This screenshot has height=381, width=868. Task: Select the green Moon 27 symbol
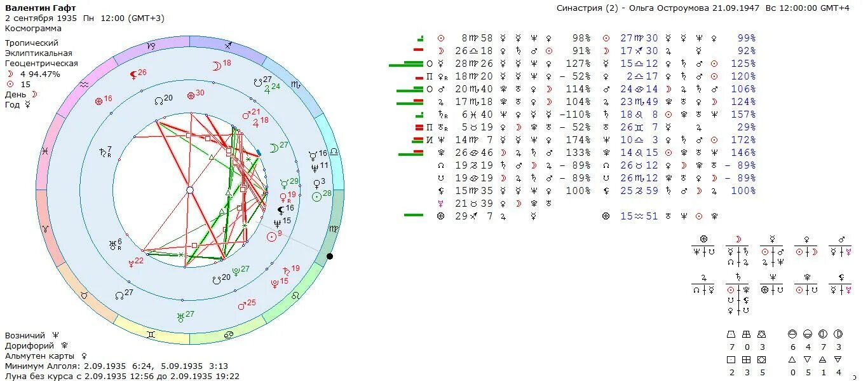[279, 146]
